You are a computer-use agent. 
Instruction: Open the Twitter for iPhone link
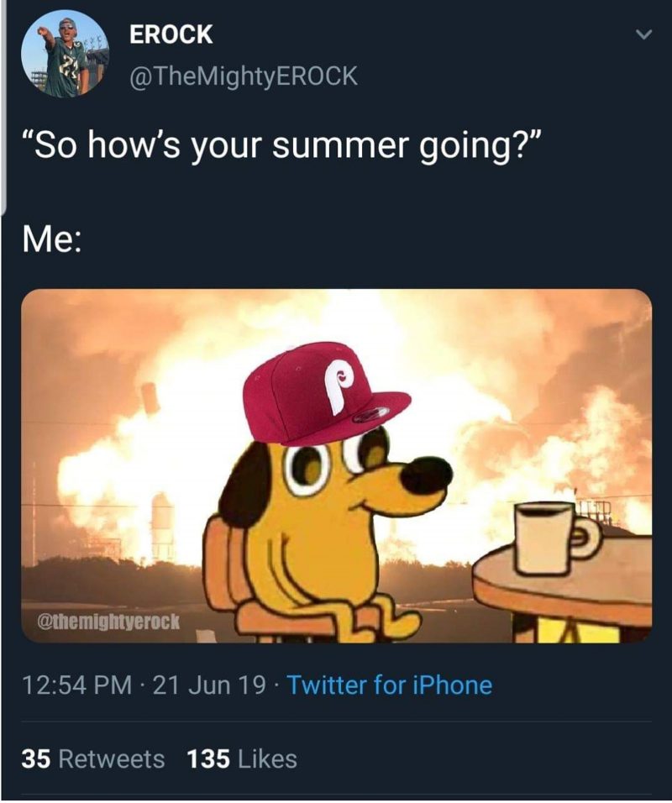(x=389, y=685)
